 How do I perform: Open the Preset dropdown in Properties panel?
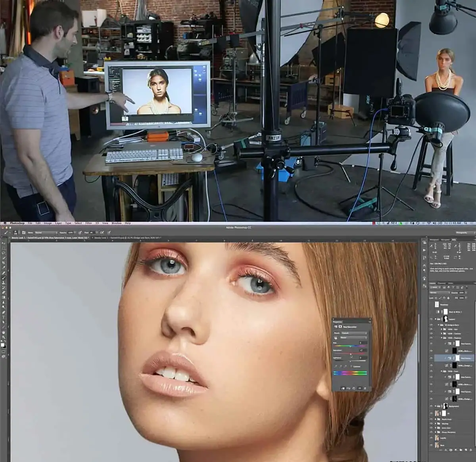pyautogui.click(x=354, y=333)
